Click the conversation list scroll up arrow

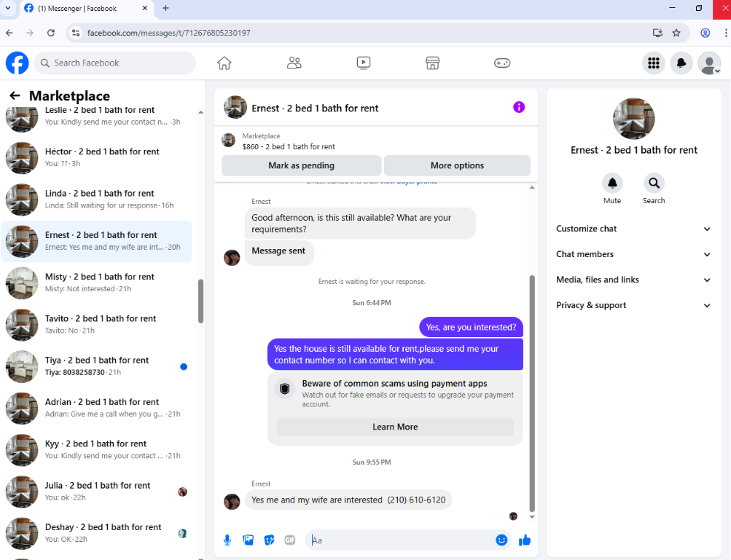click(x=200, y=112)
